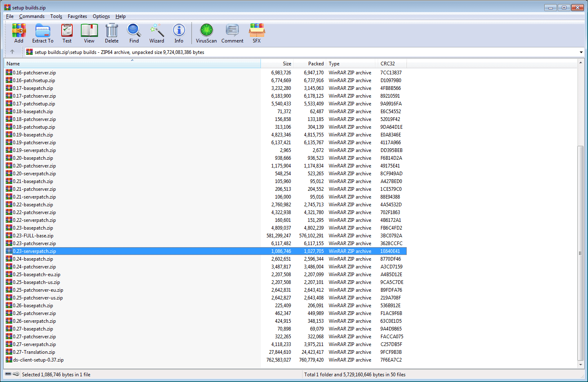Image resolution: width=588 pixels, height=382 pixels.
Task: Select 0.23-serverpatch.zip row
Action: (x=206, y=251)
